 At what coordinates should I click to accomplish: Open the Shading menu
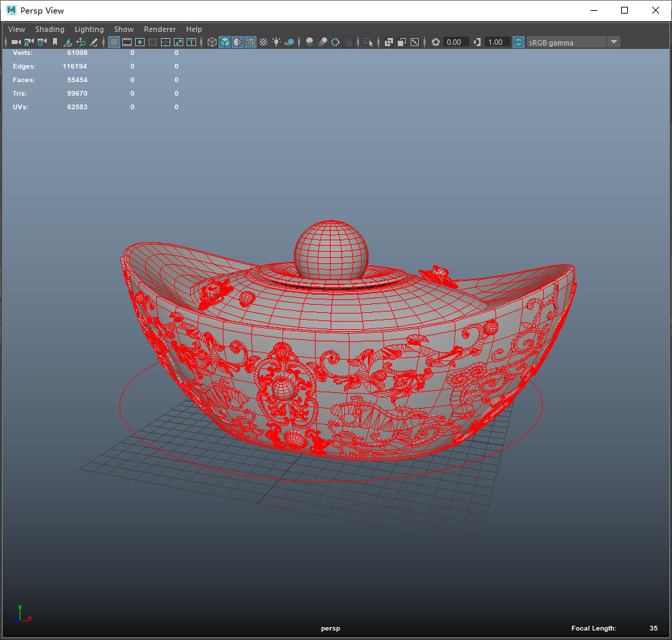click(x=50, y=29)
